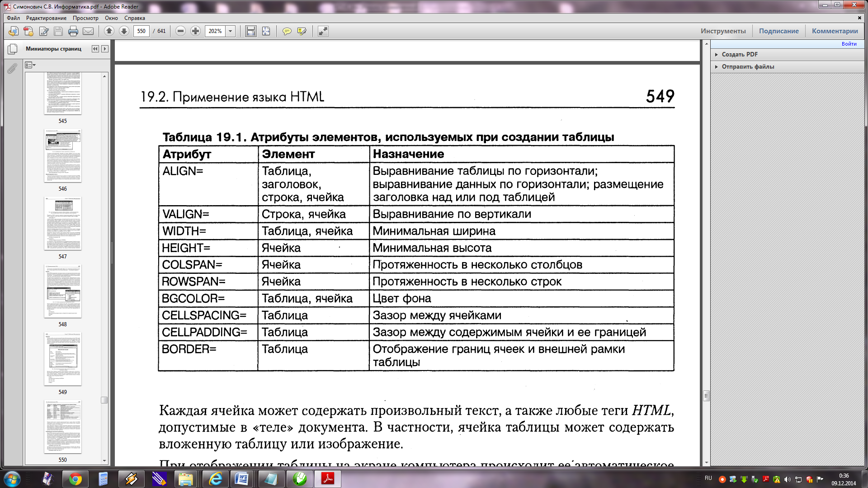The width and height of the screenshot is (868, 488).
Task: Select page 546 thumbnail
Action: click(x=63, y=155)
